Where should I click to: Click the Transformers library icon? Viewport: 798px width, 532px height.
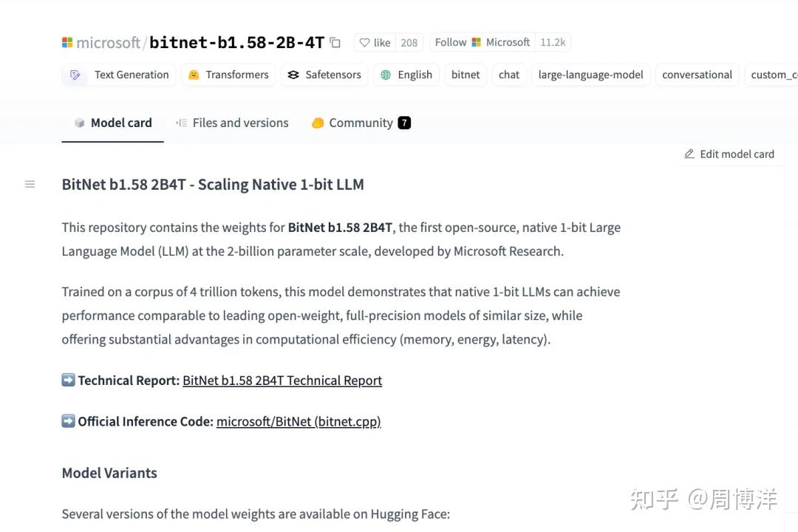point(194,75)
